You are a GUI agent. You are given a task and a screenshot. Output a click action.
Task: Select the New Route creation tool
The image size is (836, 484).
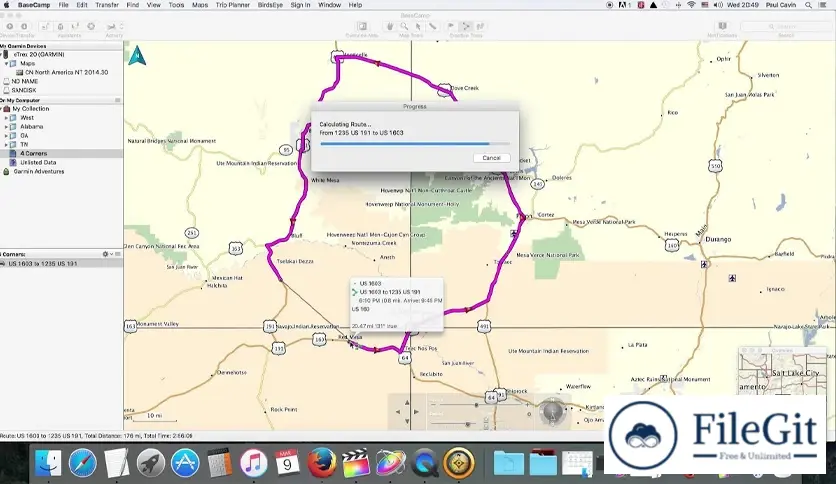[466, 26]
